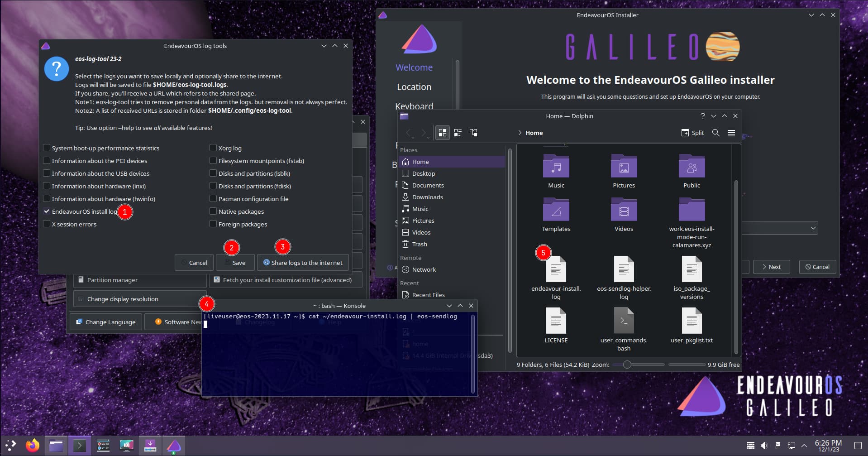The height and width of the screenshot is (456, 868).
Task: Toggle Split view in Dolphin
Action: pyautogui.click(x=693, y=133)
